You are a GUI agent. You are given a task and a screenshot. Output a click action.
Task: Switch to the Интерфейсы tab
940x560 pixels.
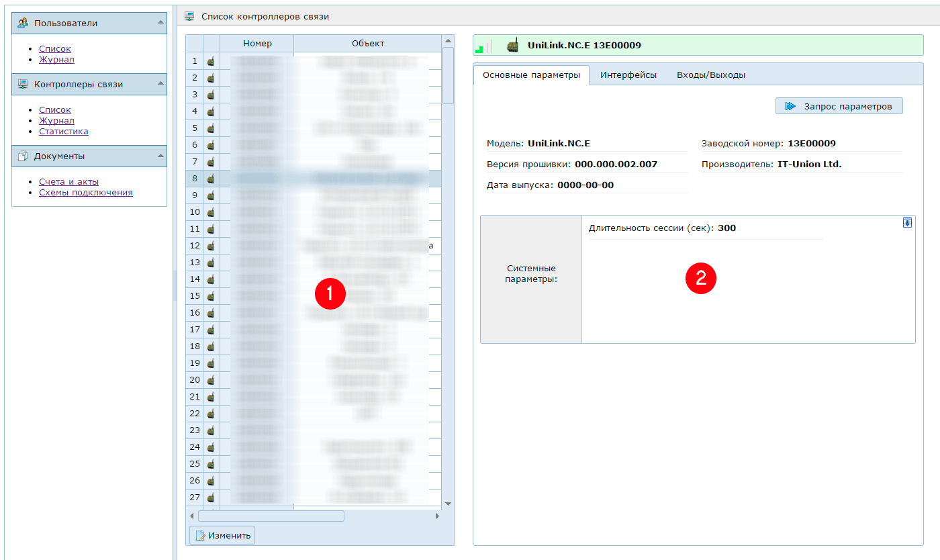click(628, 75)
